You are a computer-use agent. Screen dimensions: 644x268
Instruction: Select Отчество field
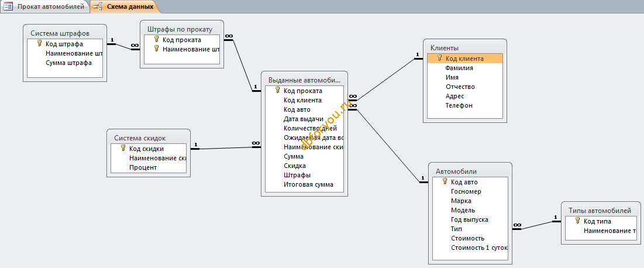465,87
